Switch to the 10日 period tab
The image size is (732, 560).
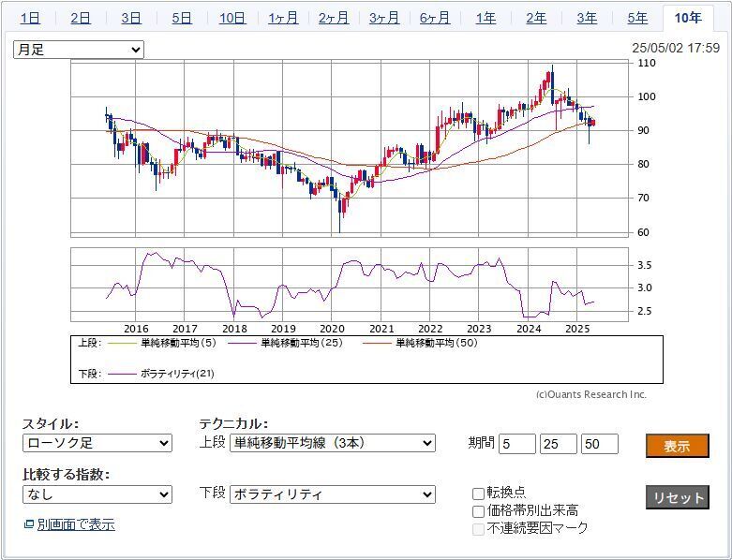click(x=232, y=18)
